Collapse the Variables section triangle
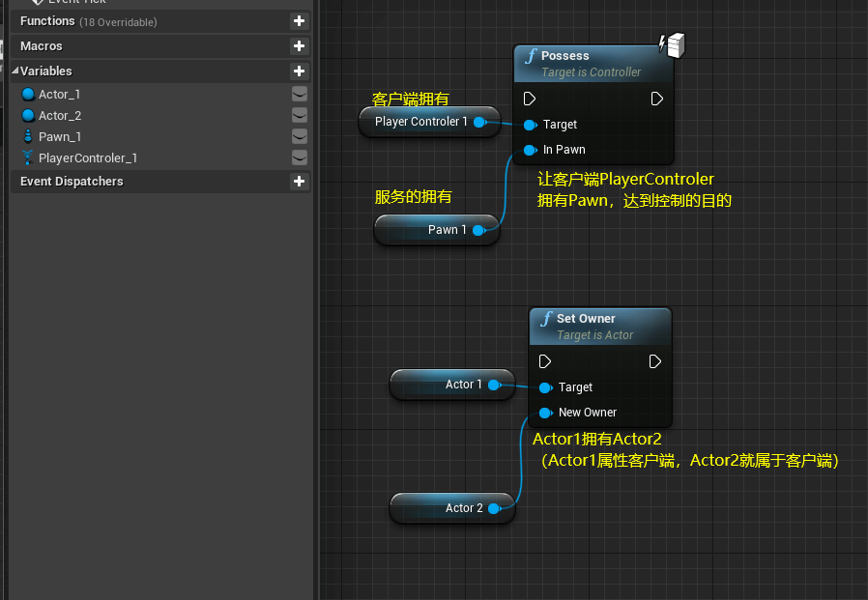 [15, 71]
